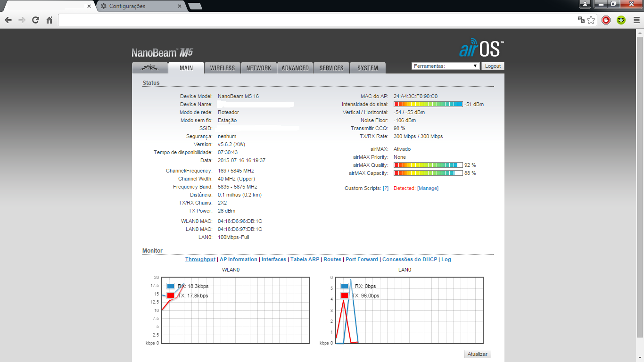Viewport: 644px width, 362px height.
Task: Click the signal strength bar
Action: pos(428,104)
